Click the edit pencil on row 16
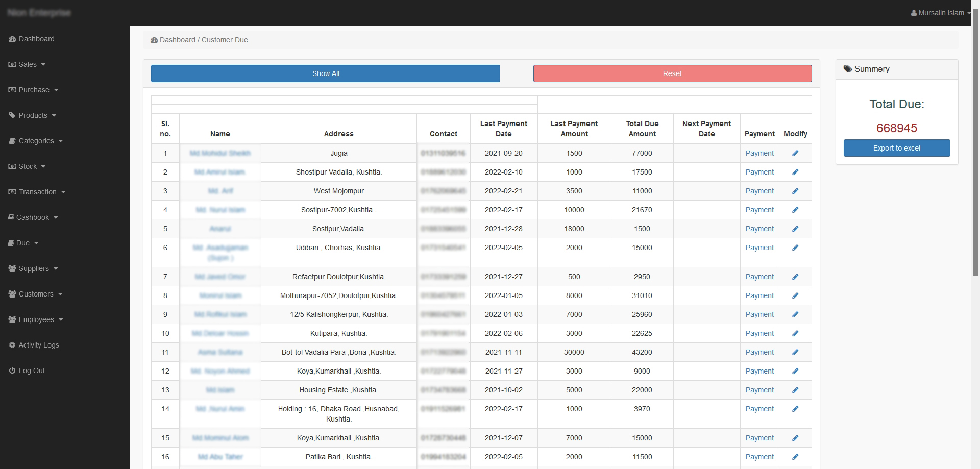The image size is (980, 469). (795, 457)
